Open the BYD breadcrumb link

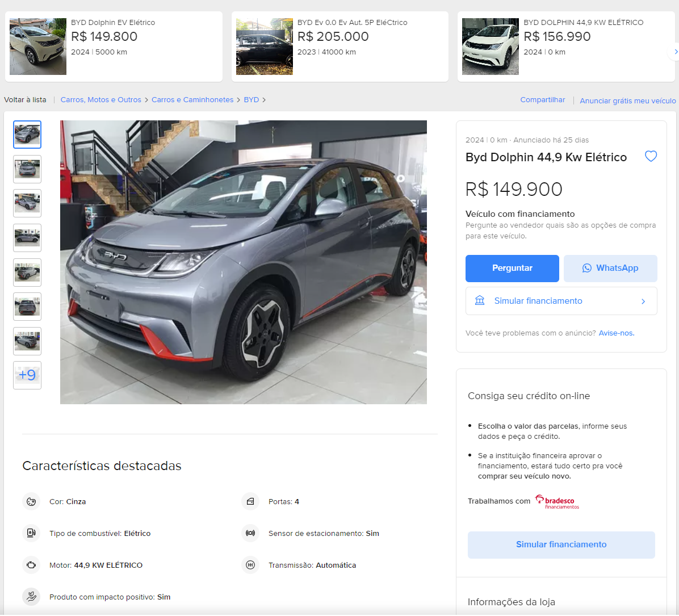[x=251, y=99]
